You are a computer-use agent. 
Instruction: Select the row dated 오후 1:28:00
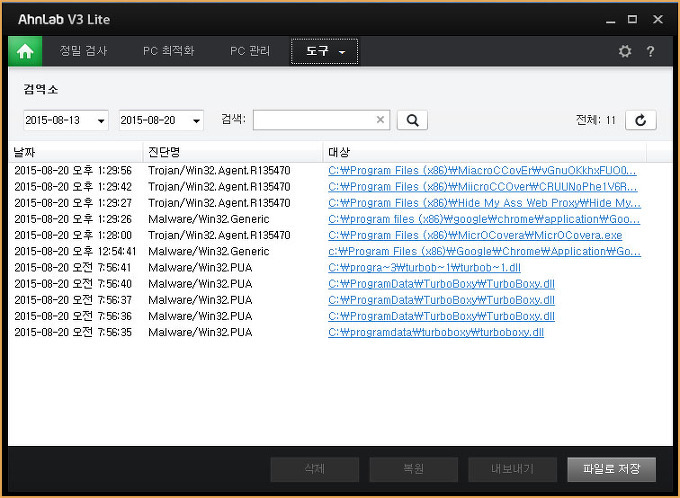coord(340,235)
